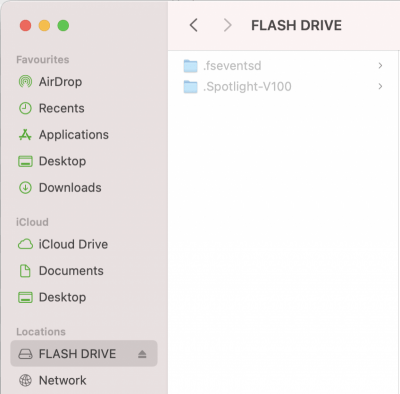Viewport: 400px width, 394px height.
Task: Select FLASH DRIVE label under Locations
Action: [77, 354]
